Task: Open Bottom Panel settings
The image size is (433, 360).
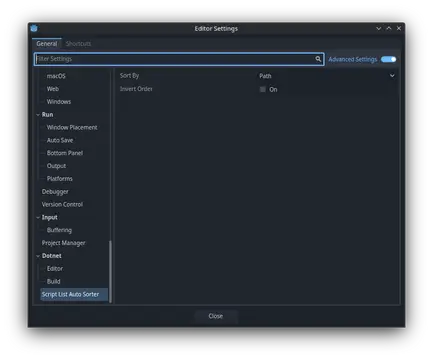Action: (65, 153)
